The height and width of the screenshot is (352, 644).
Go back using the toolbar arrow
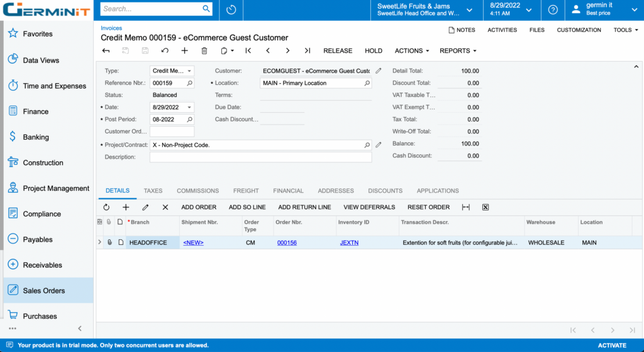point(106,50)
